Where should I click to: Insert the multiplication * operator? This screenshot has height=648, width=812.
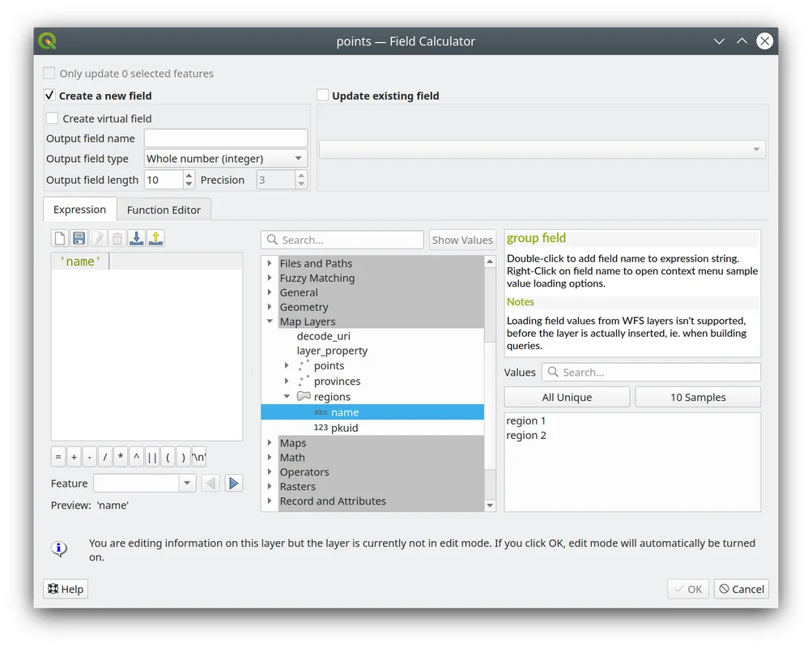click(121, 457)
